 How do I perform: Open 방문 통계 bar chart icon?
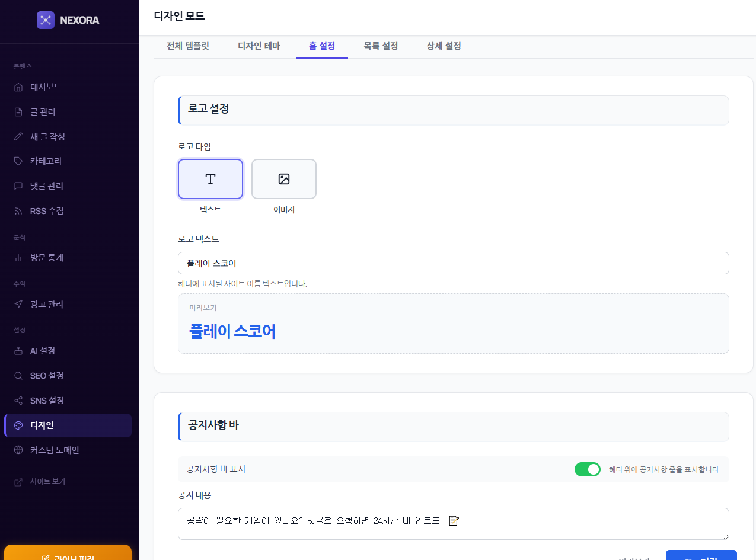tap(18, 258)
